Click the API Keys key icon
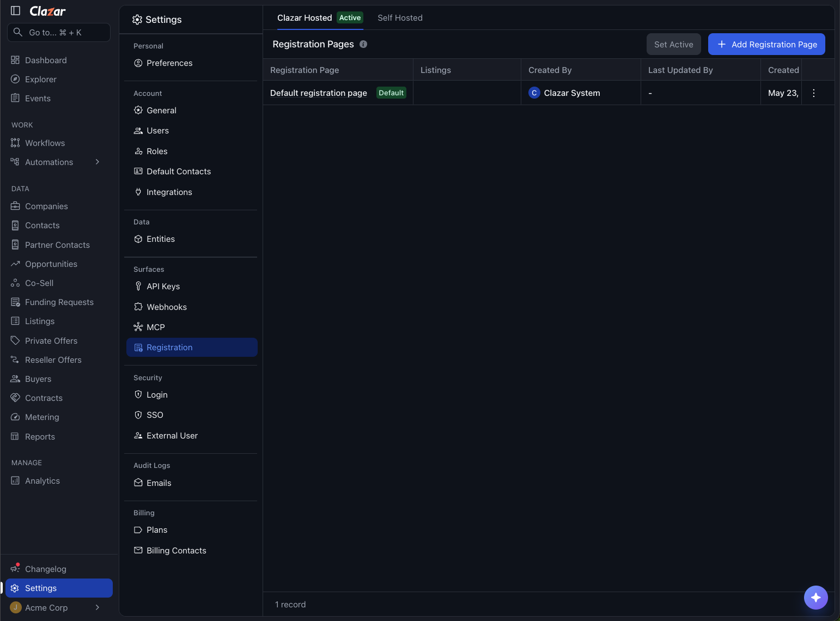The image size is (840, 621). pos(138,286)
